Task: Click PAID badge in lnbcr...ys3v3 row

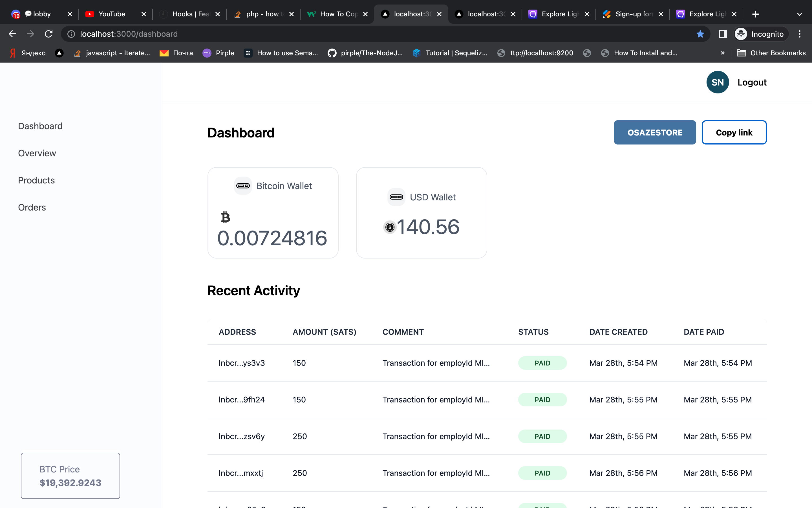Action: (542, 363)
